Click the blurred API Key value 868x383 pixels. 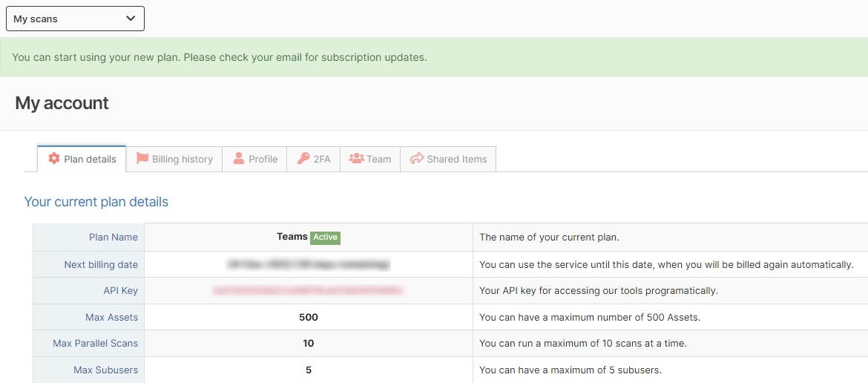309,291
